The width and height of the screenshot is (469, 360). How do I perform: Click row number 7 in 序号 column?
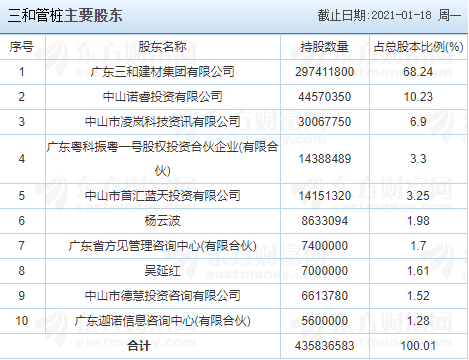(22, 246)
